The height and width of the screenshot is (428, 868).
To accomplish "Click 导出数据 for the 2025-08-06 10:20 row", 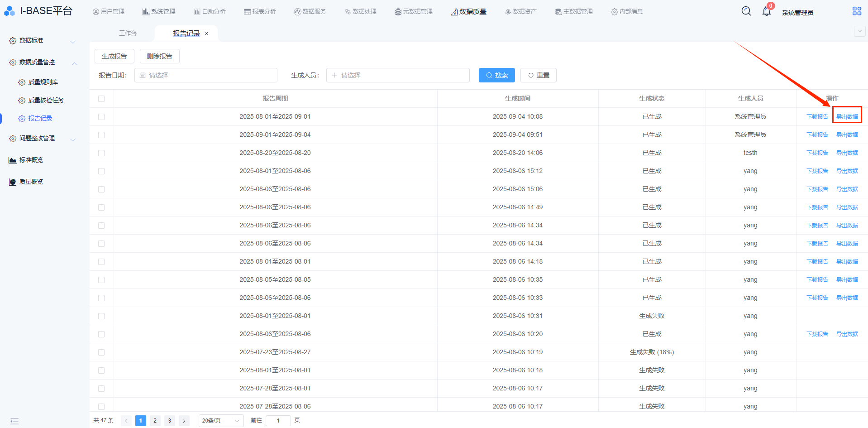I will [x=847, y=334].
